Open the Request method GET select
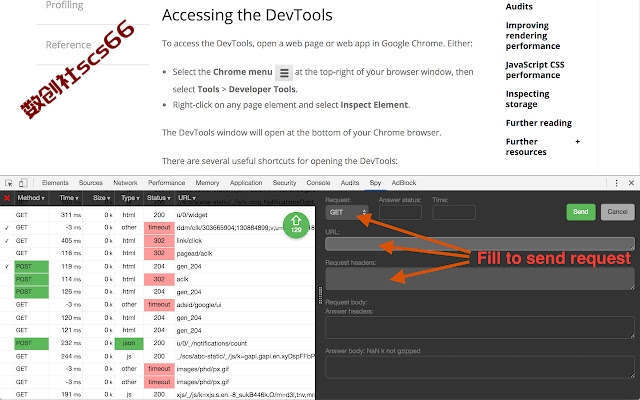 pyautogui.click(x=347, y=212)
